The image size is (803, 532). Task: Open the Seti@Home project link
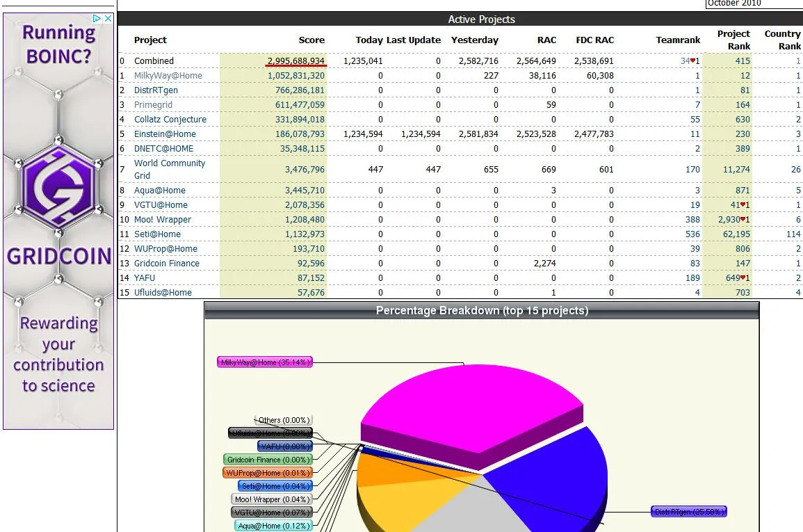(x=157, y=234)
